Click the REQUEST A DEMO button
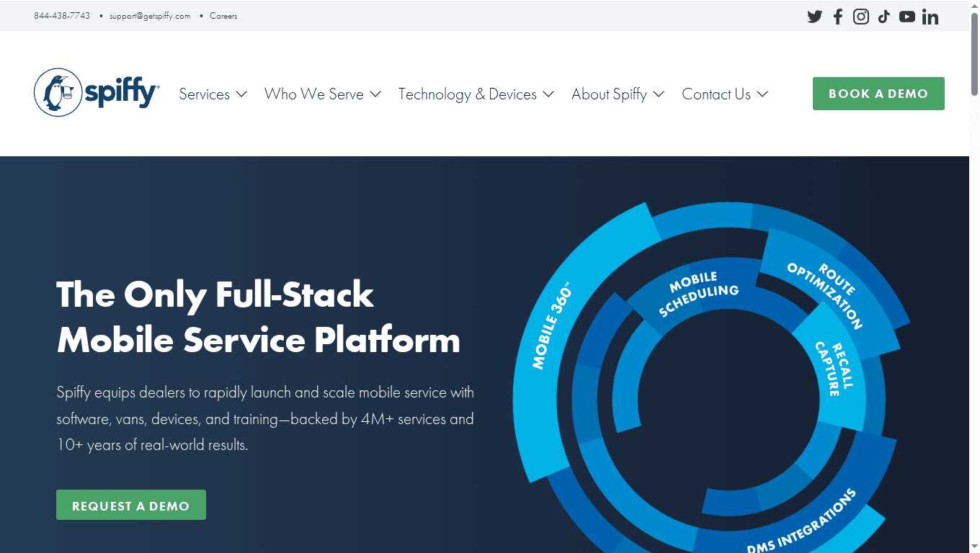The width and height of the screenshot is (980, 553). [x=130, y=505]
